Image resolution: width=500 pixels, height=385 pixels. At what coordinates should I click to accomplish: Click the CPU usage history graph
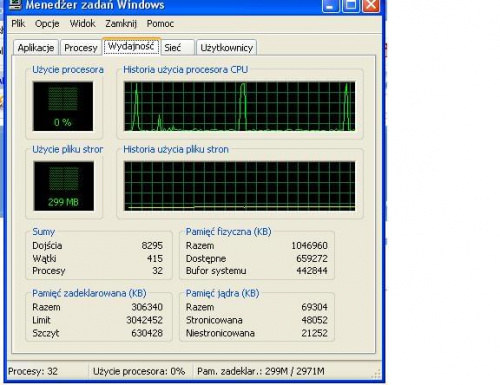point(239,106)
